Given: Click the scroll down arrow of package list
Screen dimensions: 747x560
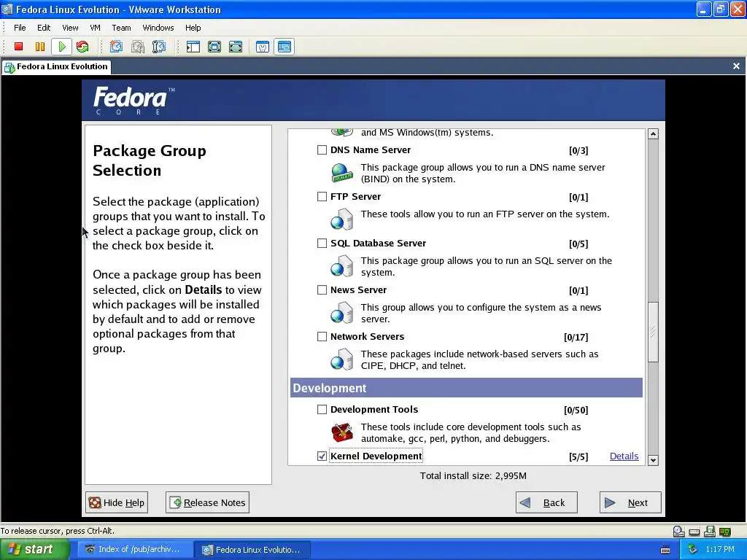Looking at the screenshot, I should click(653, 461).
